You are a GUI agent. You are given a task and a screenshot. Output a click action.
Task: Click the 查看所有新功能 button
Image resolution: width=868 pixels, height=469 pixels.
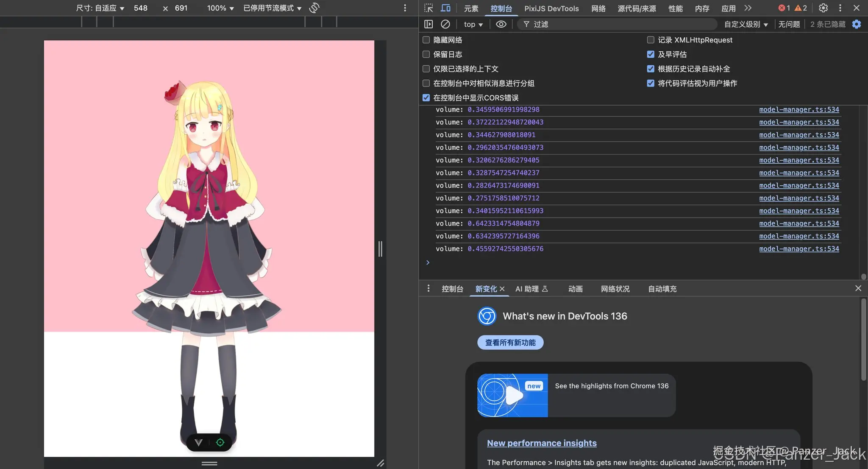click(510, 342)
